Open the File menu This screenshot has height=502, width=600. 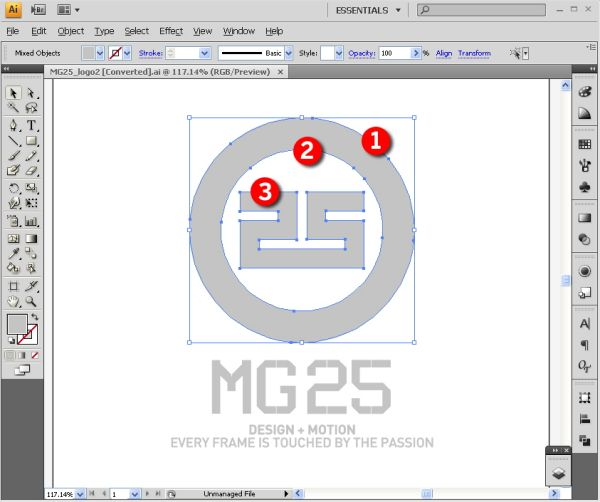point(13,31)
